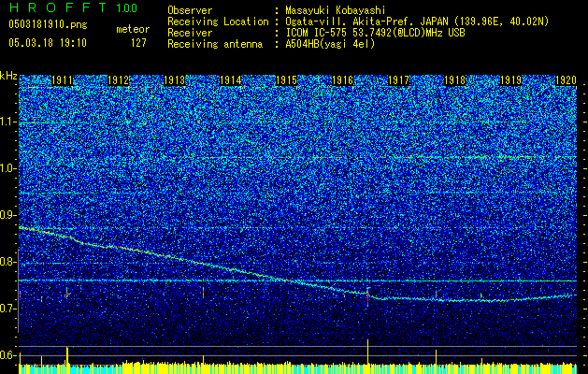Click the 1913 time marker
588x374 pixels.
175,80
